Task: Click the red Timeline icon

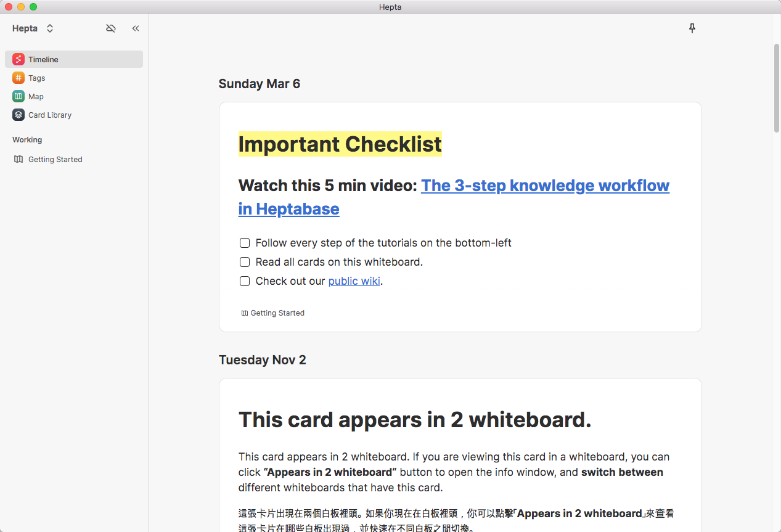Action: click(18, 59)
